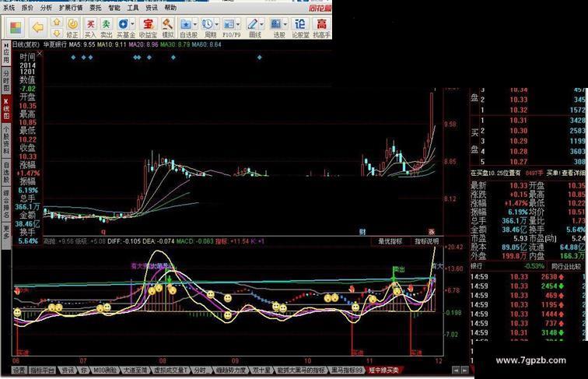Viewport: 588px width, 379px height.
Task: Open the 委托 menu
Action: 96,8
